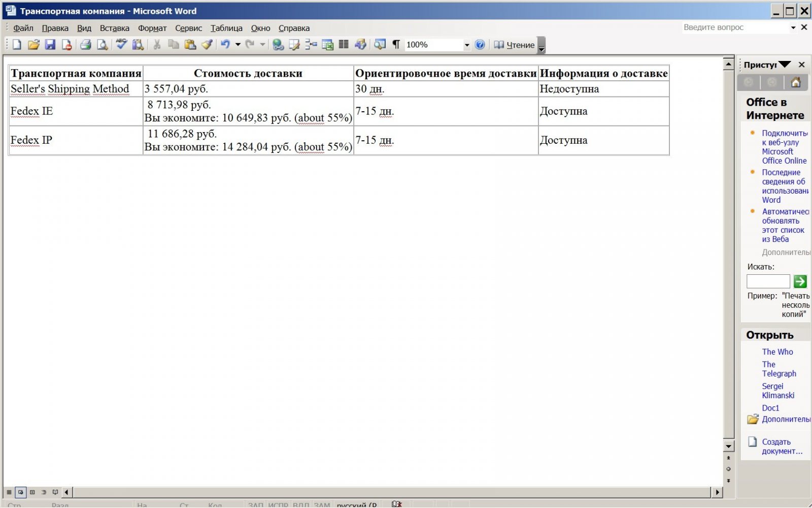Activate the Format Painter brush
This screenshot has height=508, width=812.
pos(207,45)
